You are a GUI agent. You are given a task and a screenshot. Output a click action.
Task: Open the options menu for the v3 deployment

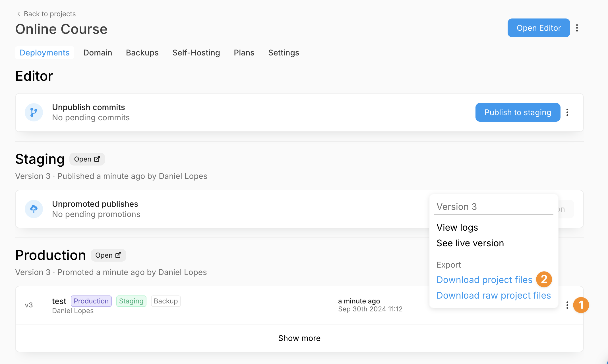[567, 305]
